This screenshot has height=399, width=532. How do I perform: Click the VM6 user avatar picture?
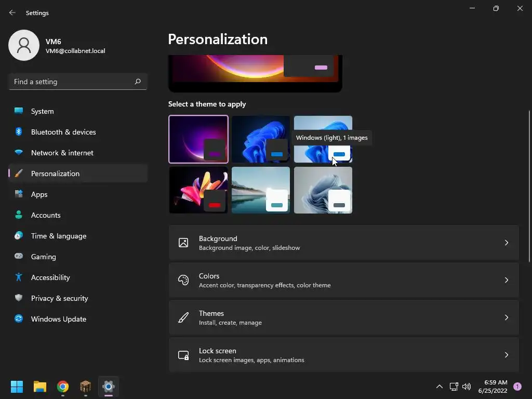tap(24, 45)
